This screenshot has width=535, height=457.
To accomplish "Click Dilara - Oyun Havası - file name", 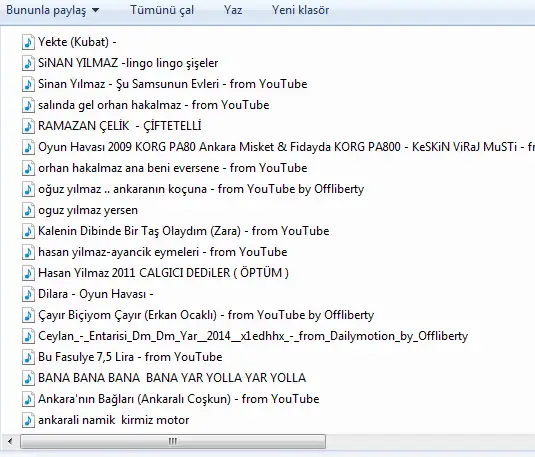I will tap(96, 294).
